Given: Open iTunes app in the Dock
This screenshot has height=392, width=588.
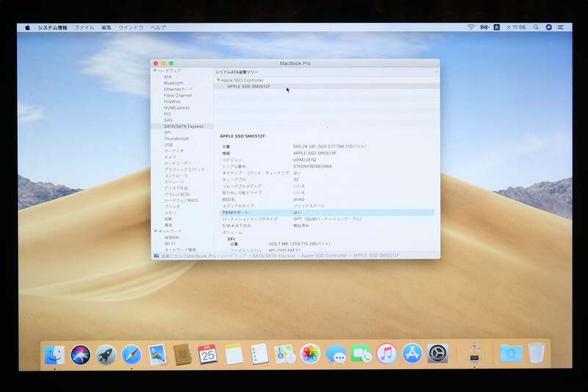Looking at the screenshot, I should coord(387,354).
